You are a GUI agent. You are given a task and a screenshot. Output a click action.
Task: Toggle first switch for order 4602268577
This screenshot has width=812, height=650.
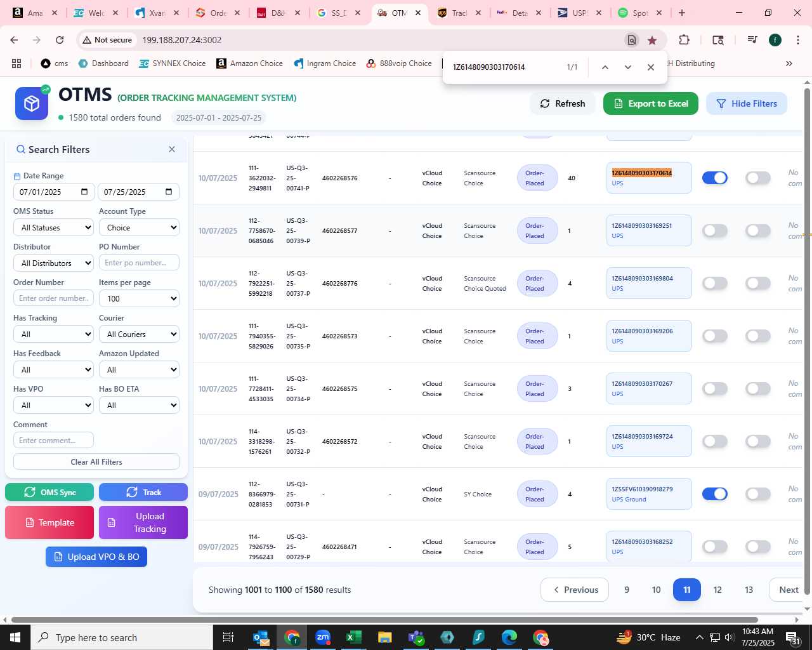(715, 230)
